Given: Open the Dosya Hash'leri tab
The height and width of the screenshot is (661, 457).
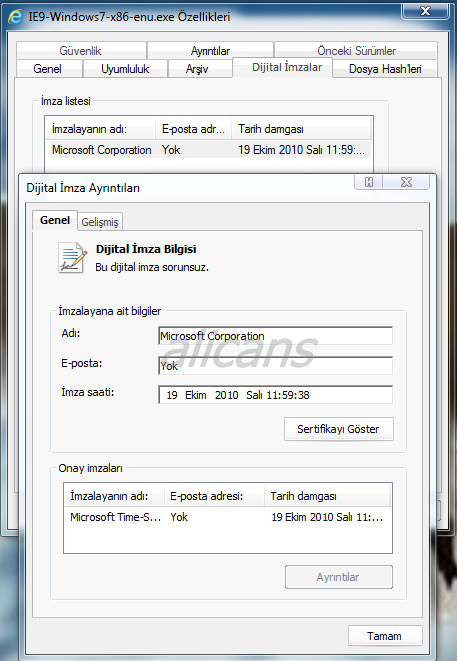Looking at the screenshot, I should tap(385, 69).
